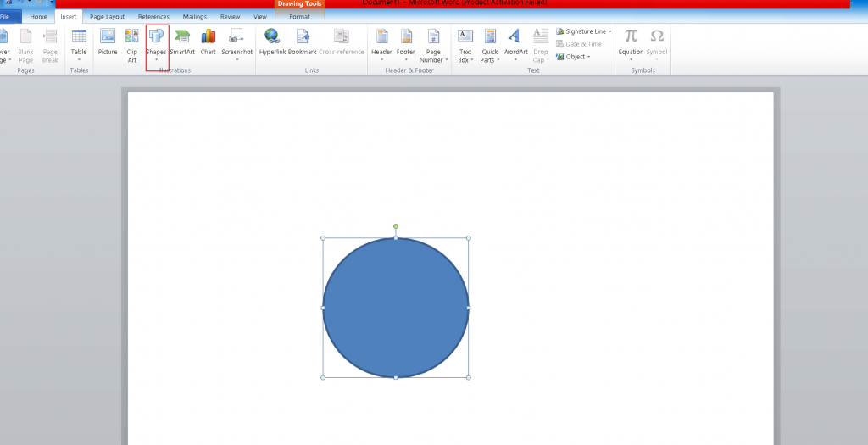The image size is (868, 445).
Task: Insert a Chart
Action: (x=209, y=42)
